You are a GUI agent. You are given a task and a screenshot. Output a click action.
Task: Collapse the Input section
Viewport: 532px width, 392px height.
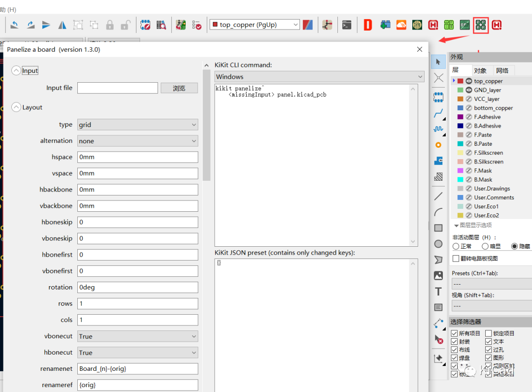[16, 70]
